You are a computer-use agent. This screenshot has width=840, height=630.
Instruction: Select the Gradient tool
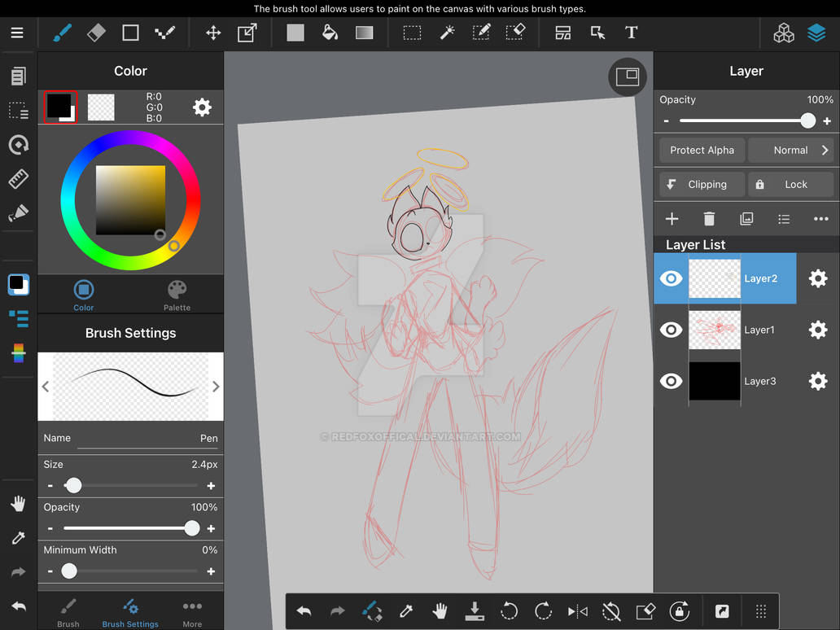coord(365,33)
